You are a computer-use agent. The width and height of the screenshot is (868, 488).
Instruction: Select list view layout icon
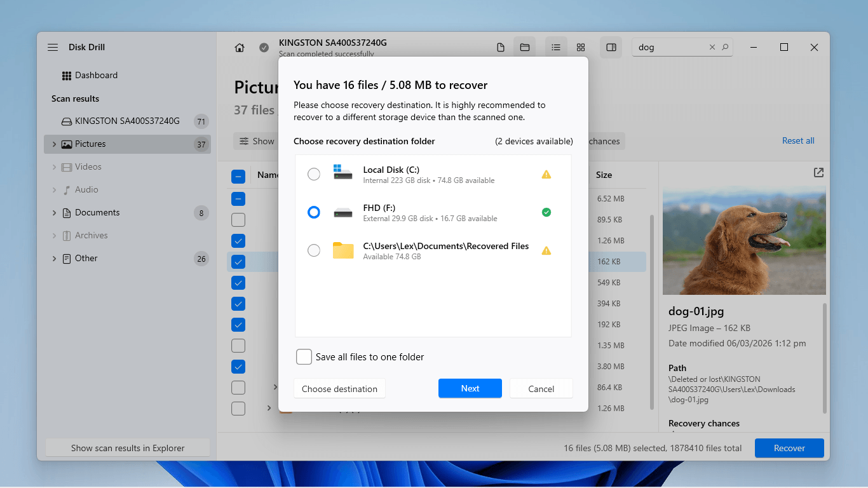click(x=556, y=48)
